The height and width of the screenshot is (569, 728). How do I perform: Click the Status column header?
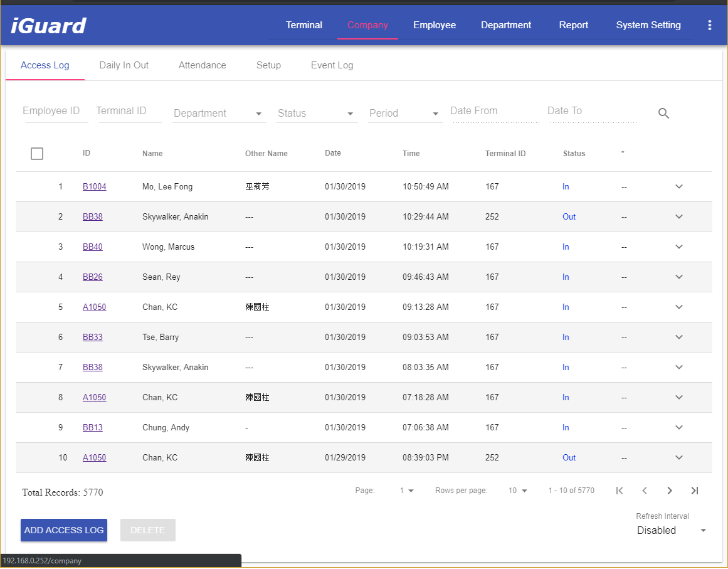(574, 154)
